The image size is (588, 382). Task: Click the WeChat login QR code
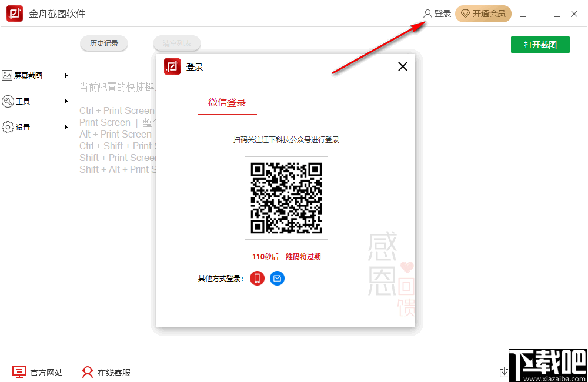[x=286, y=197]
